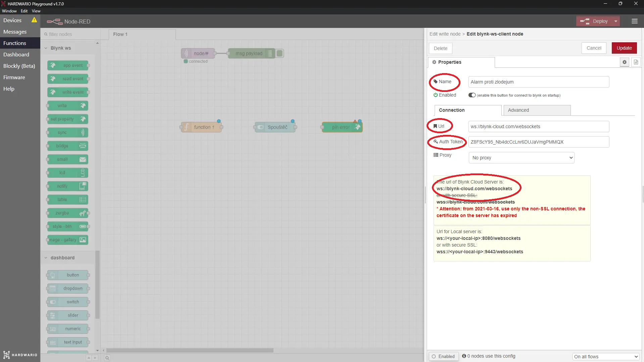Select the notify palette node
The image size is (644, 362).
coord(68,186)
